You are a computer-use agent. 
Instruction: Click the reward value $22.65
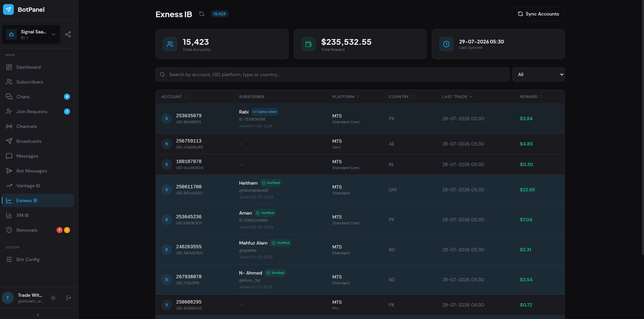[528, 190]
